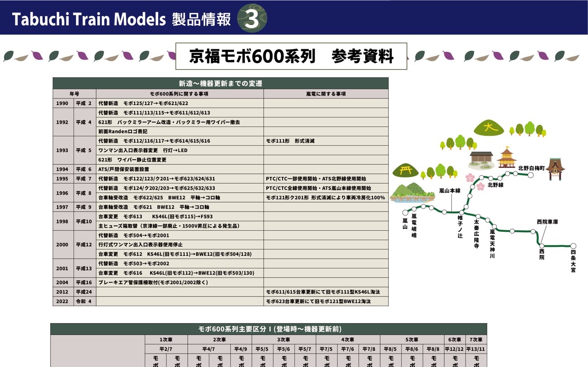
Task: Click the ATS/戸閉保安装置設置 row
Action: coord(180,169)
